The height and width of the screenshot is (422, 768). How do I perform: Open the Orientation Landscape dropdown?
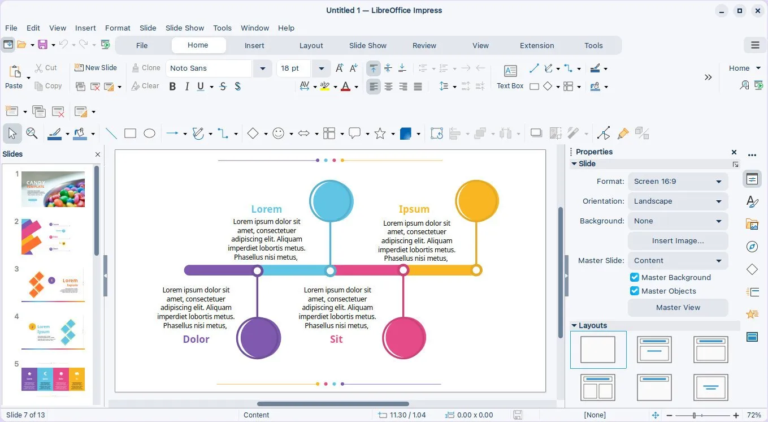(x=678, y=201)
